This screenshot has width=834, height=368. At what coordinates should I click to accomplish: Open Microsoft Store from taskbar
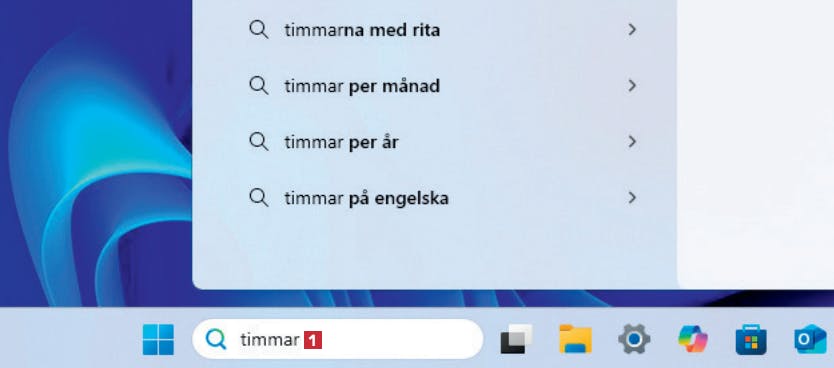click(750, 339)
